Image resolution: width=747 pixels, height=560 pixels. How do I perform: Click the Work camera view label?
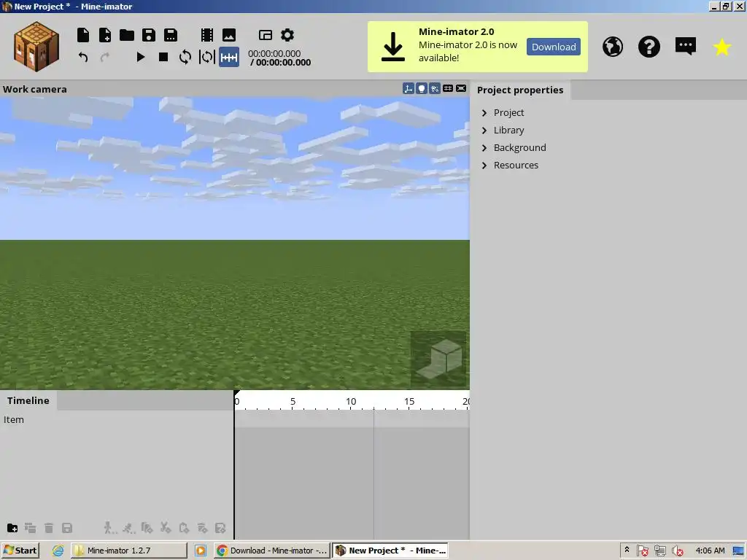click(x=35, y=89)
